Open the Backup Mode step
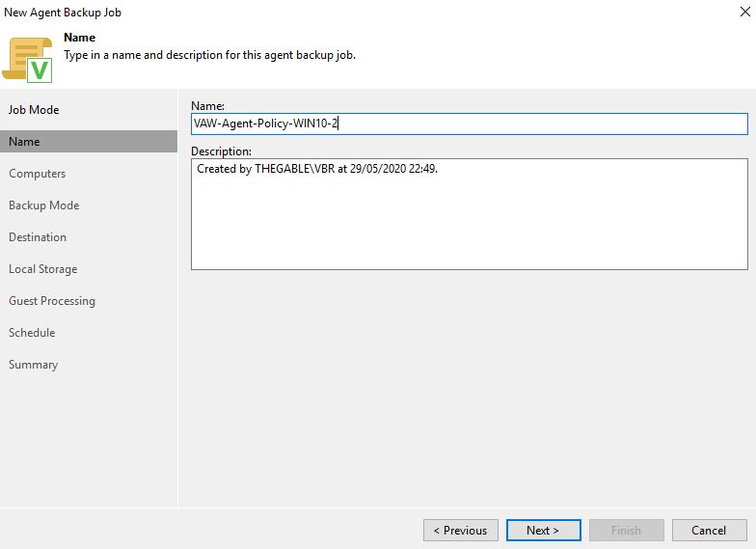The height and width of the screenshot is (549, 756). 44,205
